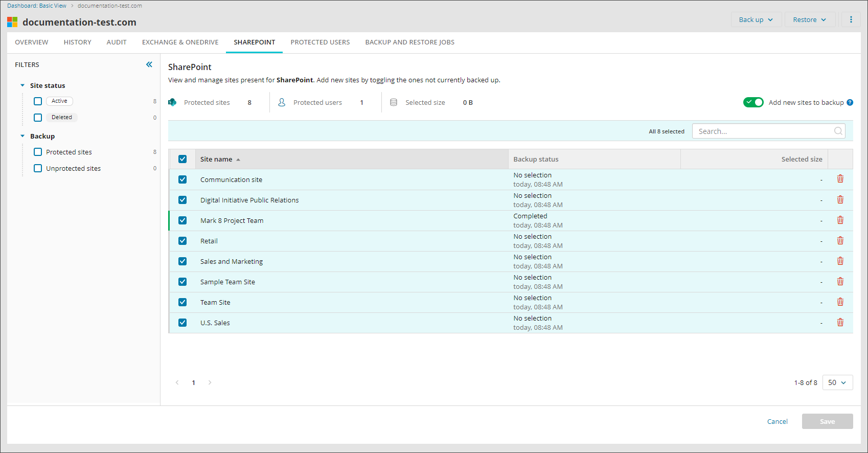The height and width of the screenshot is (453, 868).
Task: Uncheck the Retail site checkbox
Action: (x=182, y=241)
